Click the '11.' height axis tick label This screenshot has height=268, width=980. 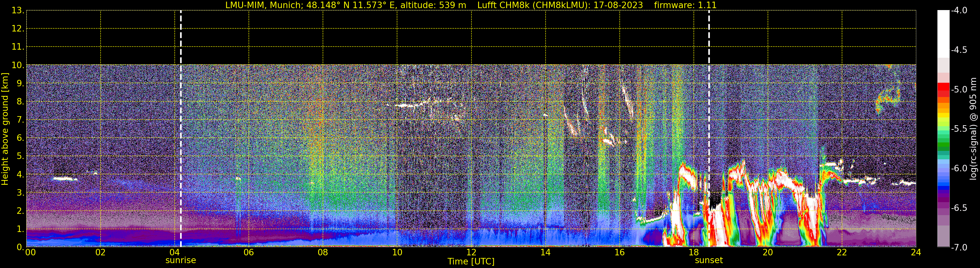(x=18, y=47)
